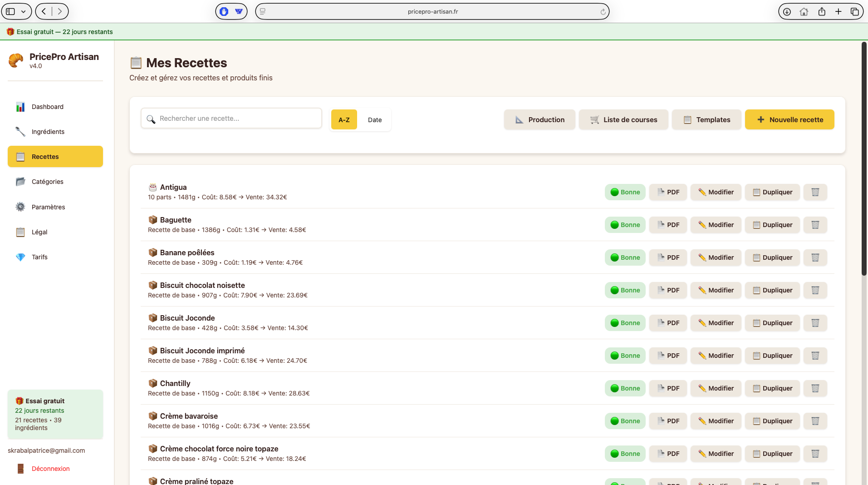Click Déconnexion to log out
This screenshot has width=868, height=485.
click(50, 469)
